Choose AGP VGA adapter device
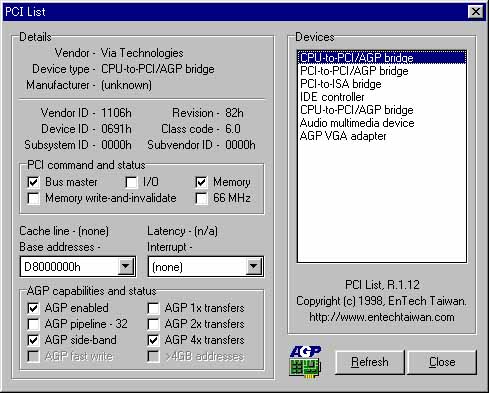The image size is (489, 393). [382, 136]
